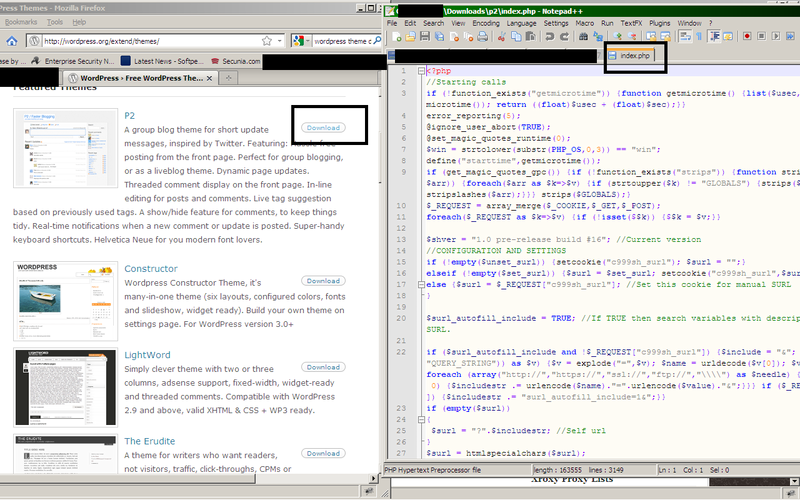Download the LightWord theme
The image size is (800, 500).
point(323,367)
